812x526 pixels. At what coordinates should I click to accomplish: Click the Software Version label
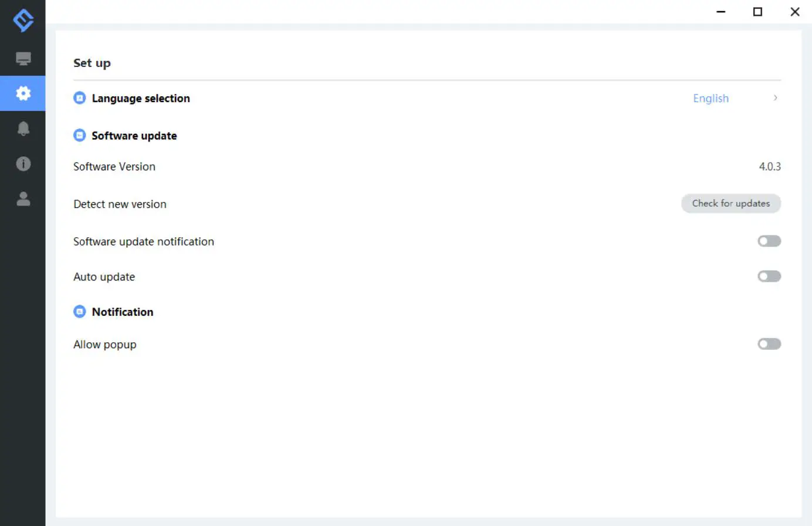pyautogui.click(x=114, y=167)
